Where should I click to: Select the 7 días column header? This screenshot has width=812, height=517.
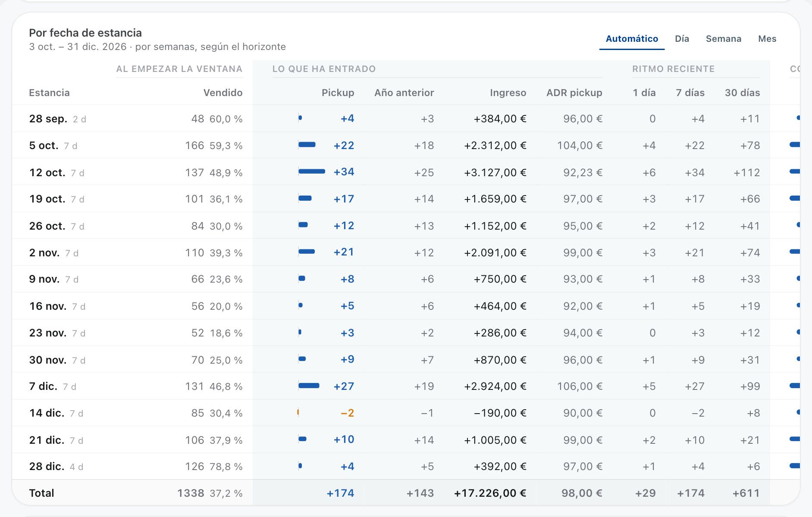690,93
